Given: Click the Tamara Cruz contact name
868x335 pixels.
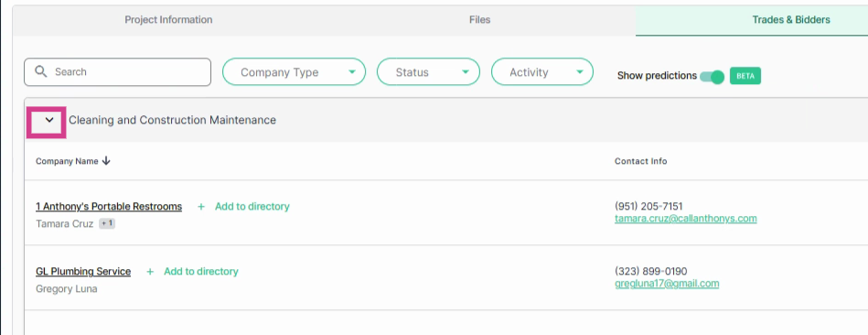Looking at the screenshot, I should pyautogui.click(x=65, y=224).
